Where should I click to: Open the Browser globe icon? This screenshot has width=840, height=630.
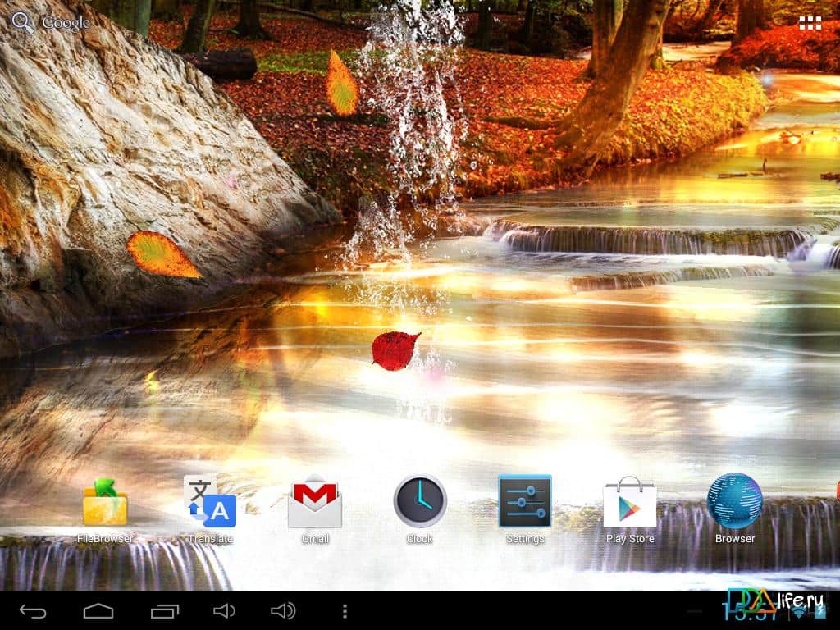click(735, 500)
